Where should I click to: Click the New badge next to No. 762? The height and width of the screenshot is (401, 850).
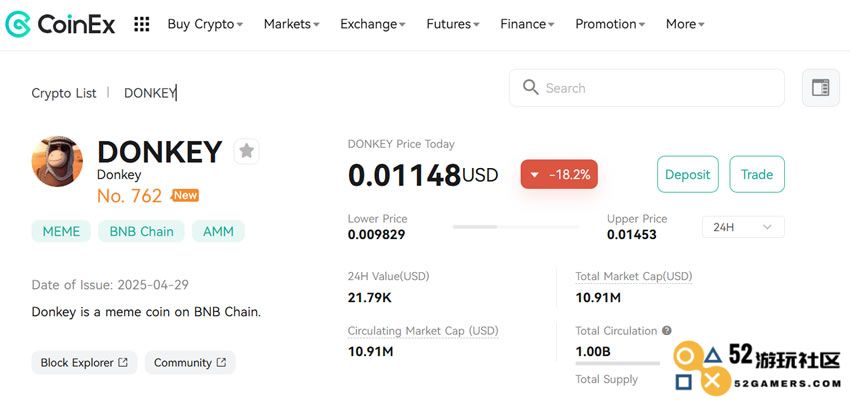[x=185, y=196]
